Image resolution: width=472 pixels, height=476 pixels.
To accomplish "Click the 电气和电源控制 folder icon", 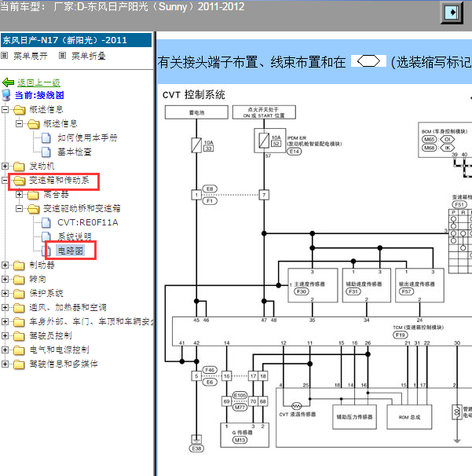I will (x=19, y=350).
